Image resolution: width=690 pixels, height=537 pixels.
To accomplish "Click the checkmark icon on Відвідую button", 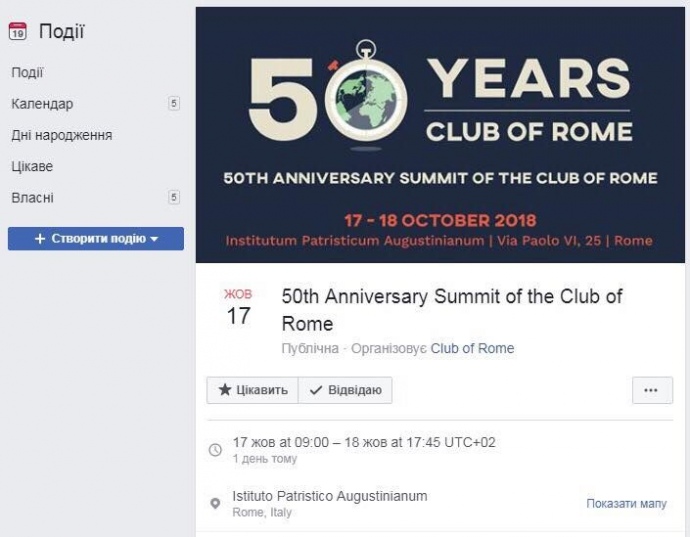I will pyautogui.click(x=316, y=390).
